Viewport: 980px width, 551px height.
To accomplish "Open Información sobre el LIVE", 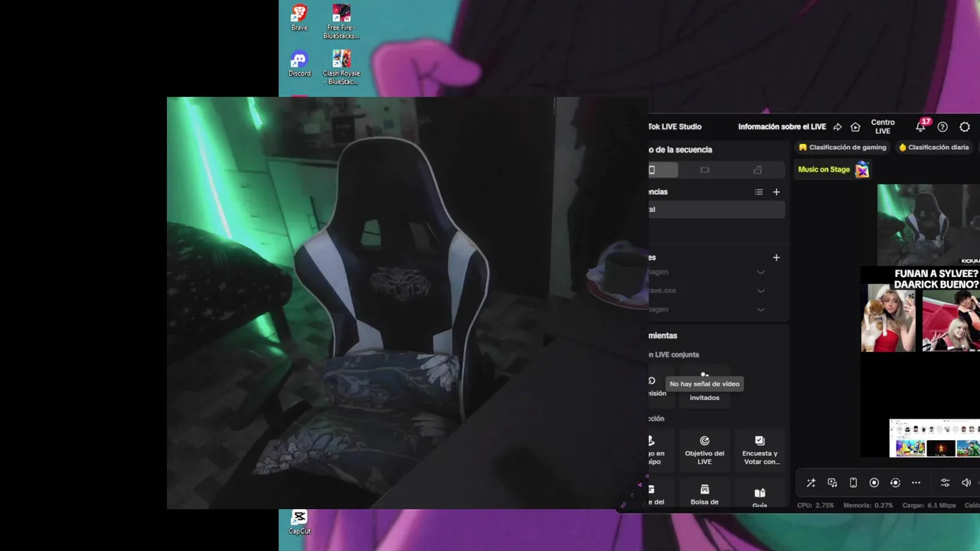I will 782,127.
